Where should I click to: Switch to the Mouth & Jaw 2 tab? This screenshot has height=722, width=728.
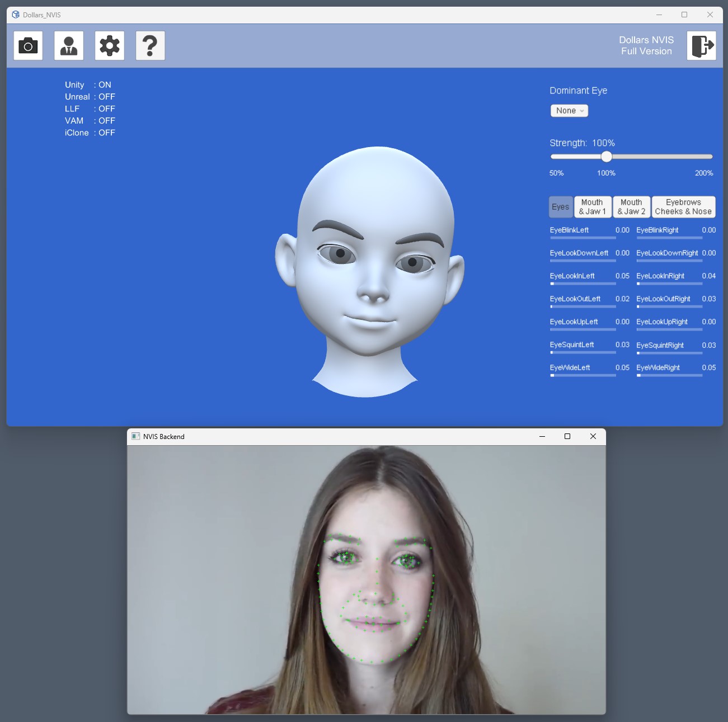coord(631,207)
